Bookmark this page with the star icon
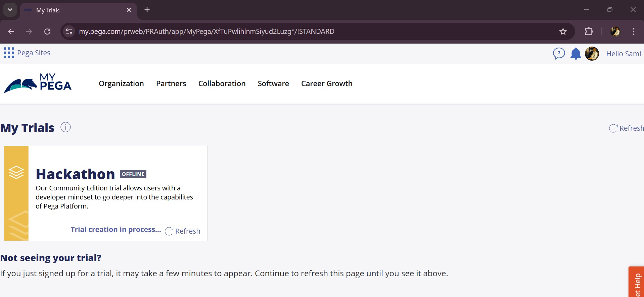Screen dimensions: 644x297 (563, 32)
